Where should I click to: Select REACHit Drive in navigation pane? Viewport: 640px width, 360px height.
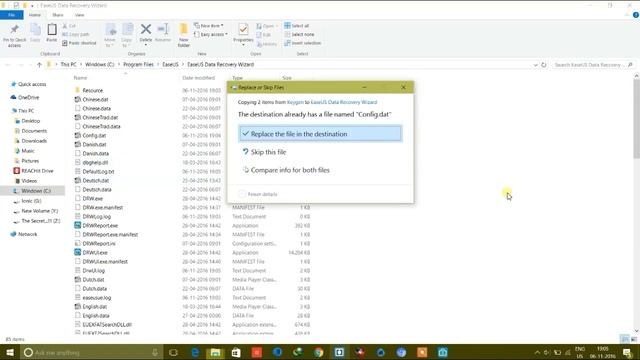pyautogui.click(x=33, y=171)
